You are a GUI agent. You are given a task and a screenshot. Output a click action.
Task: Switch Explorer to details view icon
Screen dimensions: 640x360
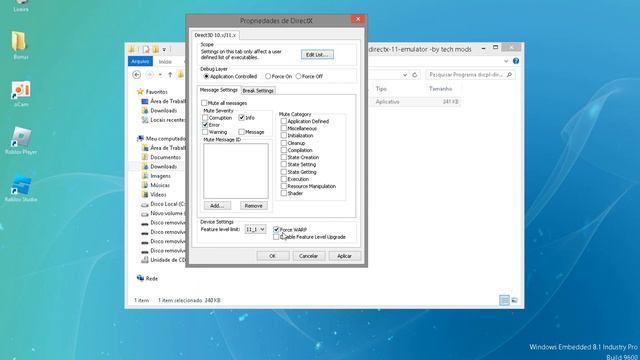[504, 300]
